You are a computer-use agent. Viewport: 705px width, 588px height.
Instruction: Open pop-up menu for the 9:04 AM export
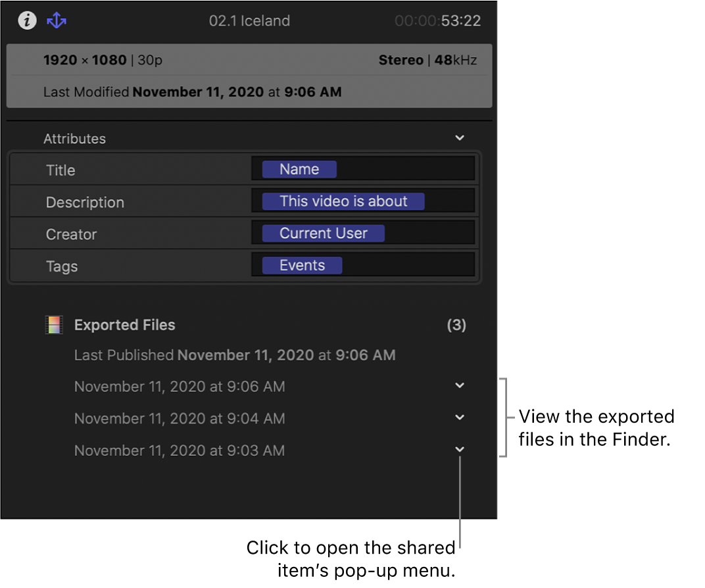point(460,418)
